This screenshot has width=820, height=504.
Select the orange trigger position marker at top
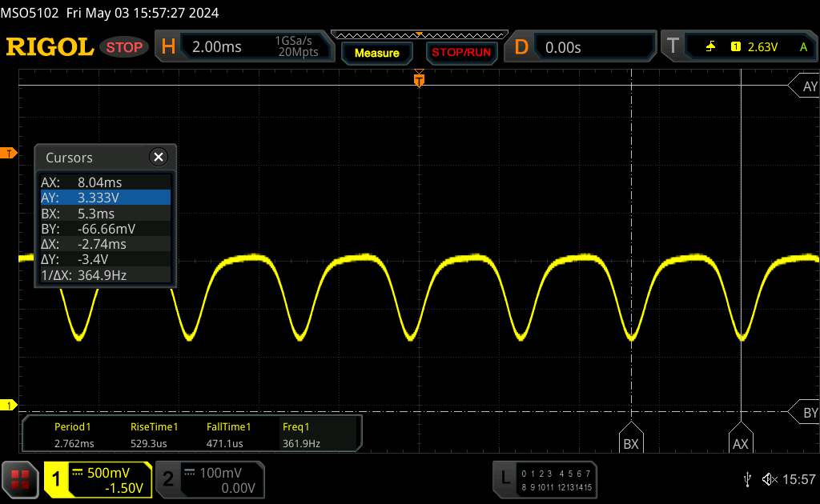coord(418,79)
